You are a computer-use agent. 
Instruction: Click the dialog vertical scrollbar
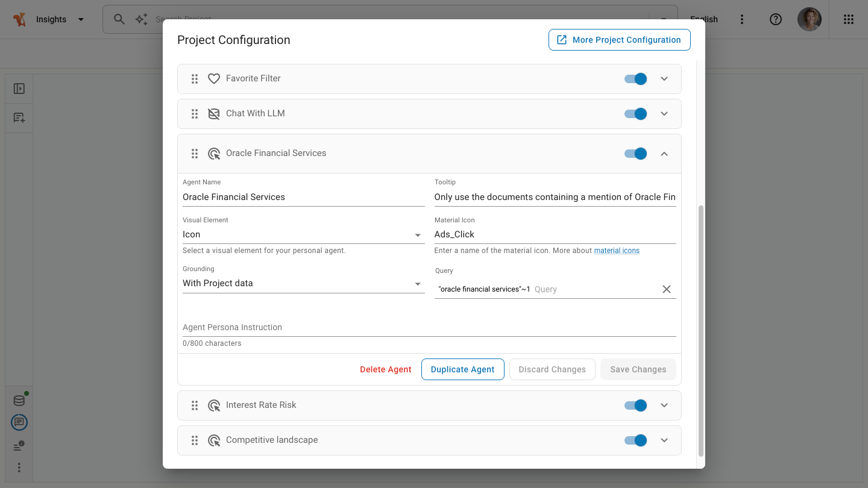[x=700, y=331]
